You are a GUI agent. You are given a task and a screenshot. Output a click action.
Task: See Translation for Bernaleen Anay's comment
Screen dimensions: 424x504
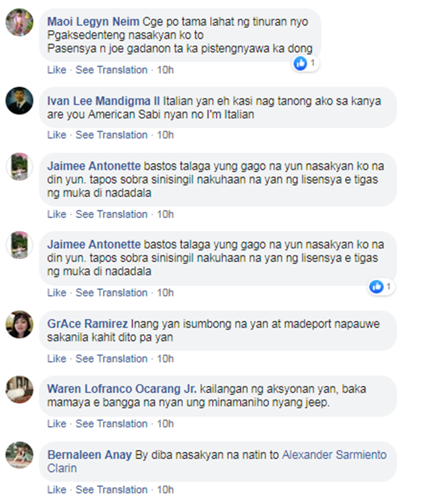[111, 489]
